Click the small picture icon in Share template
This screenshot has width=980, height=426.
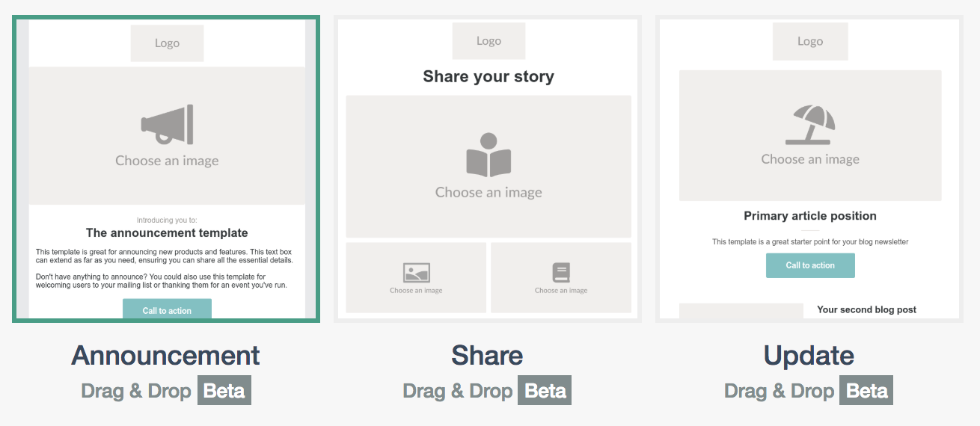(x=416, y=272)
